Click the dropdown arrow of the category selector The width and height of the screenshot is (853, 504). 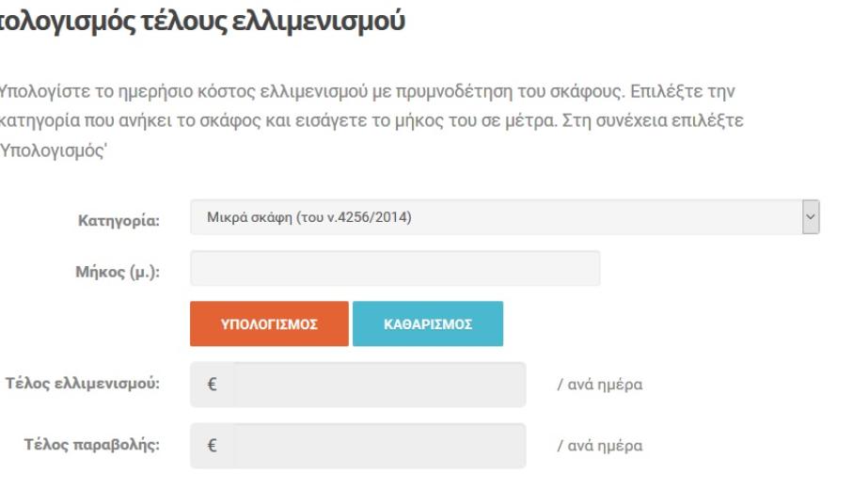coord(810,218)
